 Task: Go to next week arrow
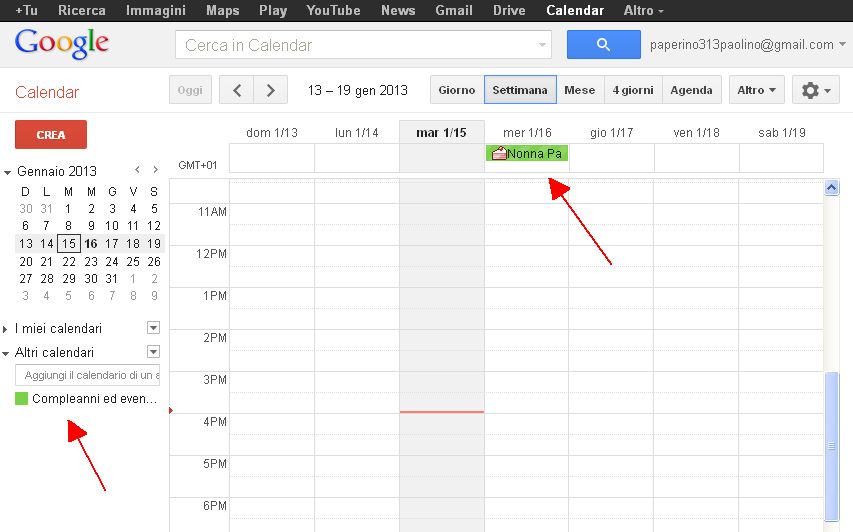click(x=270, y=90)
